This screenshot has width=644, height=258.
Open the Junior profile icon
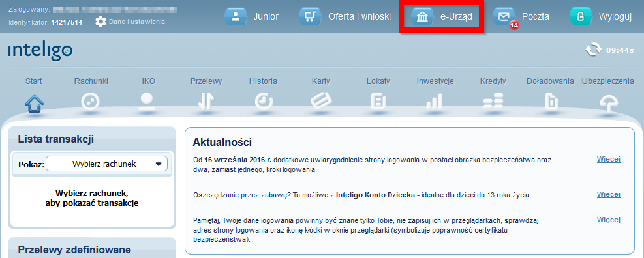[x=236, y=17]
